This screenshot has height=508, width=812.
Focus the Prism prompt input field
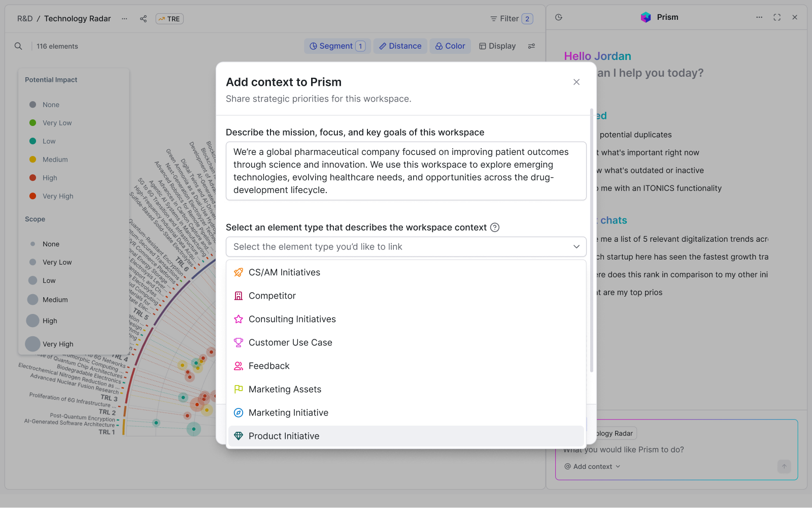click(x=676, y=450)
